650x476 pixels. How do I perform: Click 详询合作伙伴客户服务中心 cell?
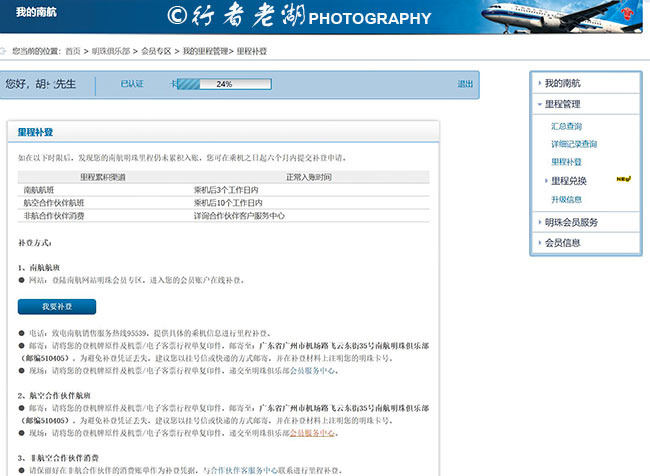tap(239, 216)
